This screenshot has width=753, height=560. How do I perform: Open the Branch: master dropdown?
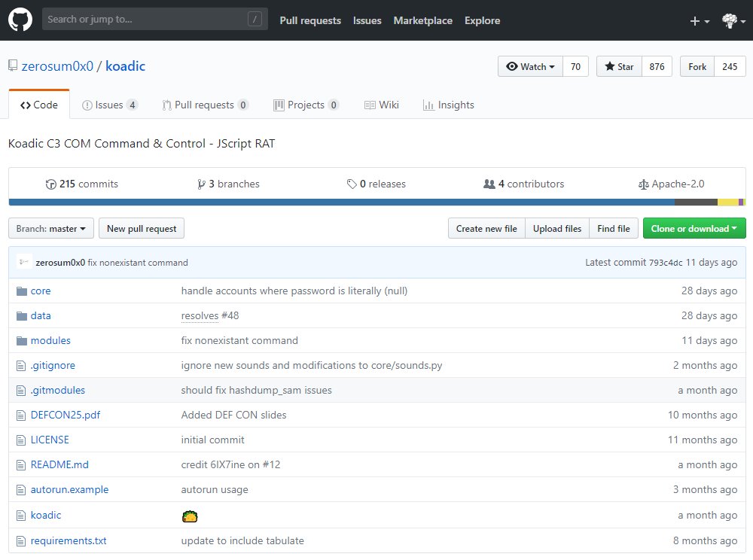point(51,228)
